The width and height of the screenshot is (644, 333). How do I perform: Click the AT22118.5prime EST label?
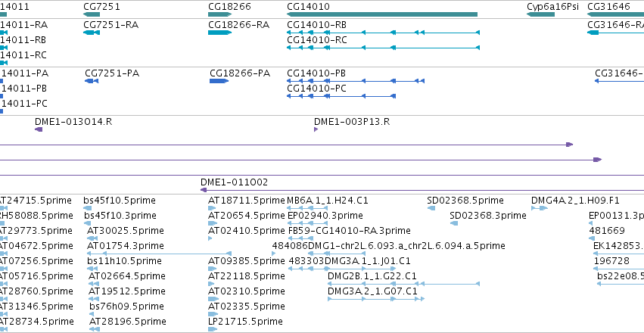tap(247, 276)
